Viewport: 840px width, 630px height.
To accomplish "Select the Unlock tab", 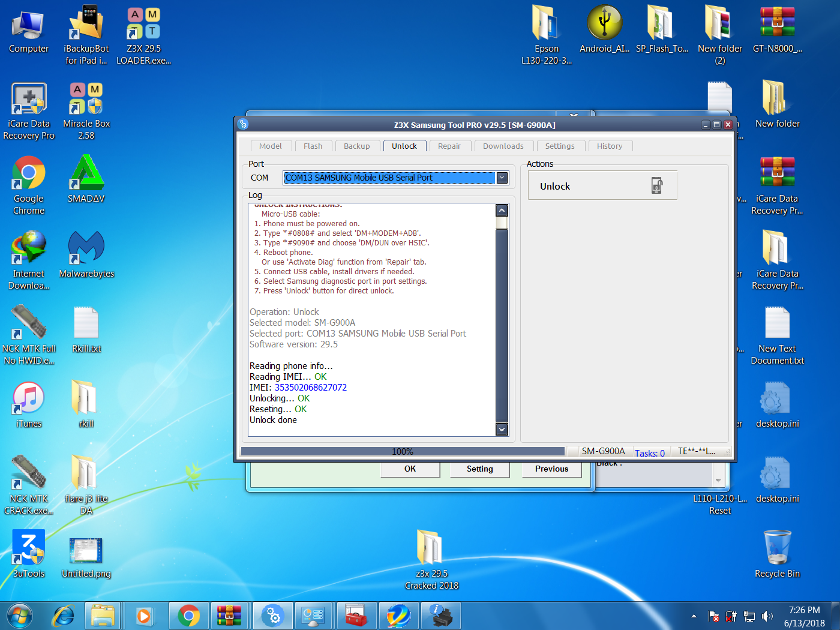I will [x=404, y=146].
